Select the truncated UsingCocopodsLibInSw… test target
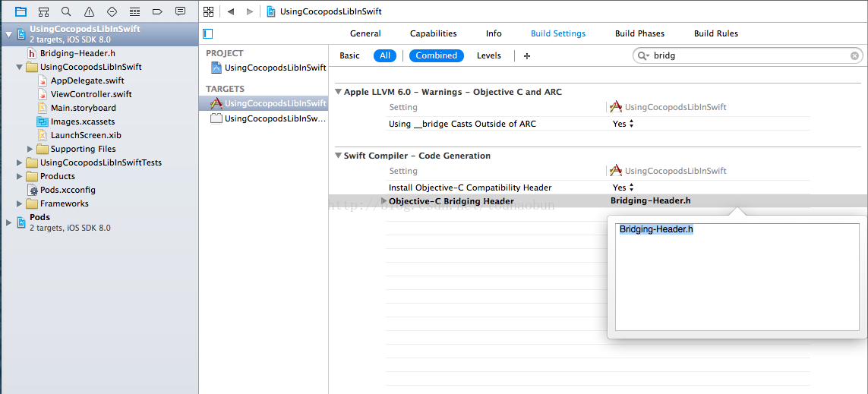This screenshot has height=394, width=868. click(x=269, y=118)
